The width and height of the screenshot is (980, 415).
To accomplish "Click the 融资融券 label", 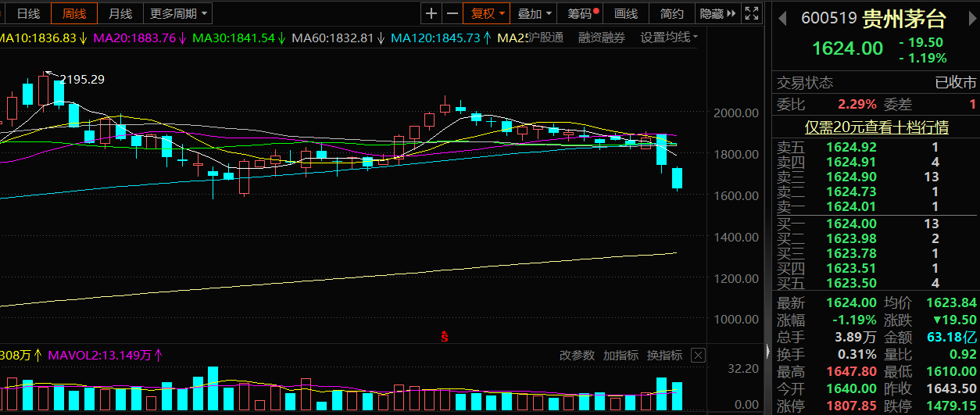I will coord(601,38).
